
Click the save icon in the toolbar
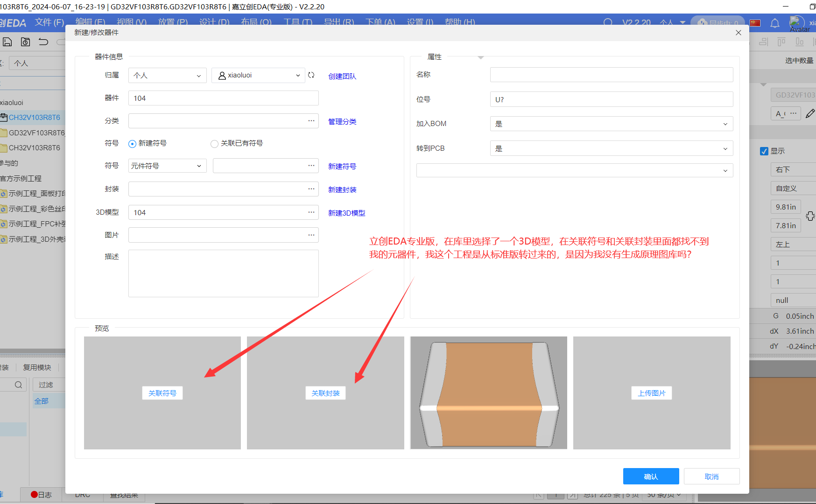7,42
